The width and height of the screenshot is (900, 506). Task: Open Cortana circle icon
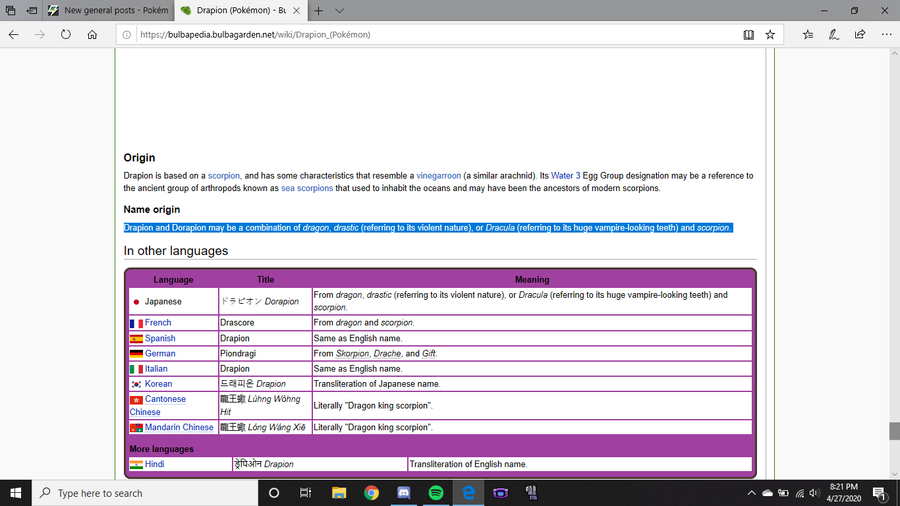(274, 493)
